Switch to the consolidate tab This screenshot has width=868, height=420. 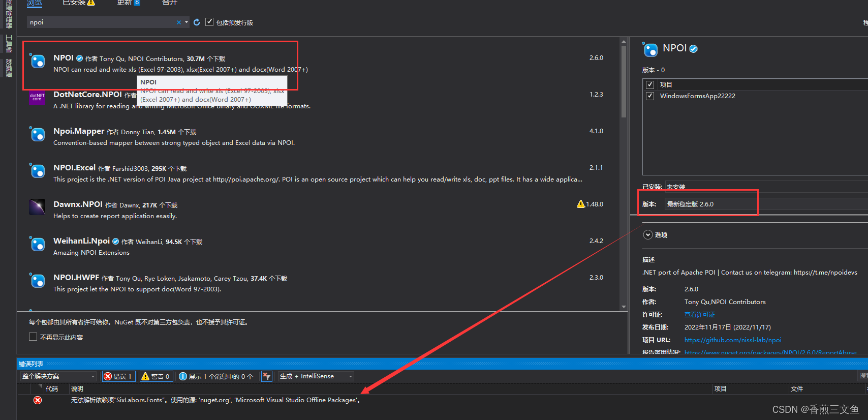(170, 3)
